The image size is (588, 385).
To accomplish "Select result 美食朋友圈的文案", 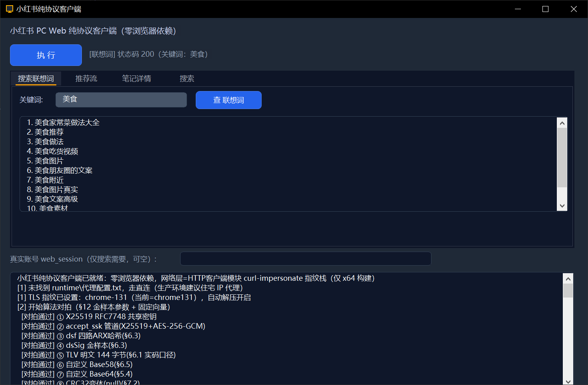I will [60, 171].
